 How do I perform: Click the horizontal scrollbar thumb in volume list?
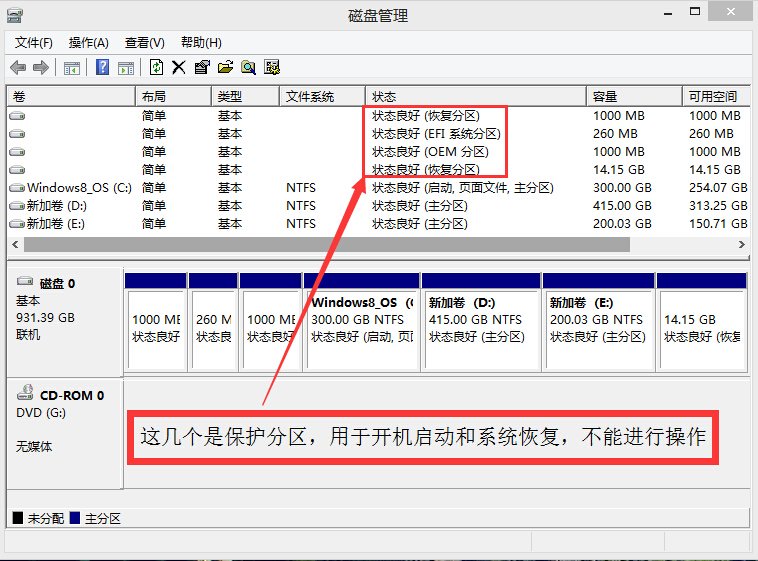click(x=327, y=245)
